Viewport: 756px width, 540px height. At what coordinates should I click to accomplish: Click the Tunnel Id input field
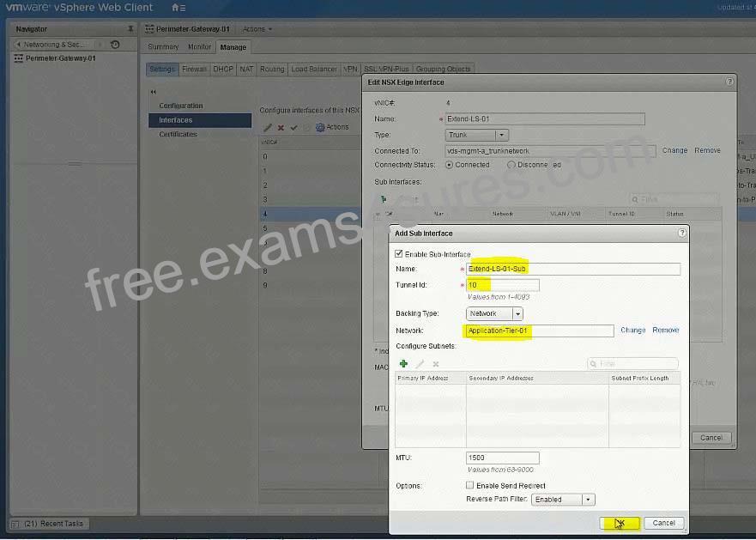point(502,285)
